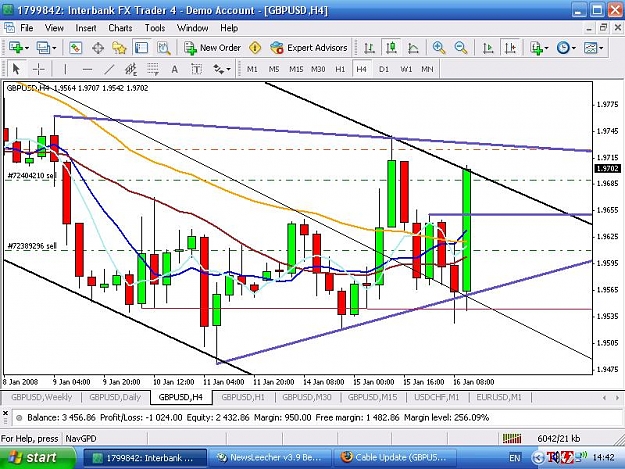Switch to the GBPUSD,Daily chart tab

(115, 397)
